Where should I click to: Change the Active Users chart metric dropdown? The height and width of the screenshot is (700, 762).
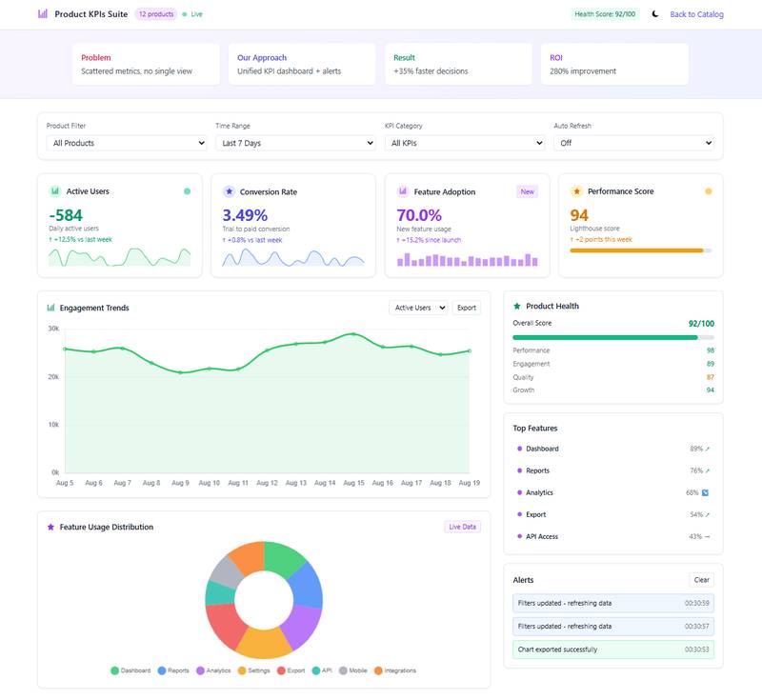(x=418, y=308)
